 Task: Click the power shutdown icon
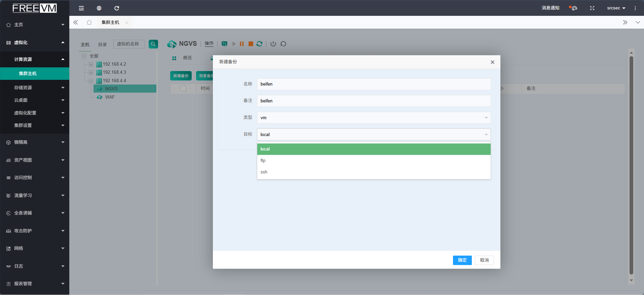273,44
